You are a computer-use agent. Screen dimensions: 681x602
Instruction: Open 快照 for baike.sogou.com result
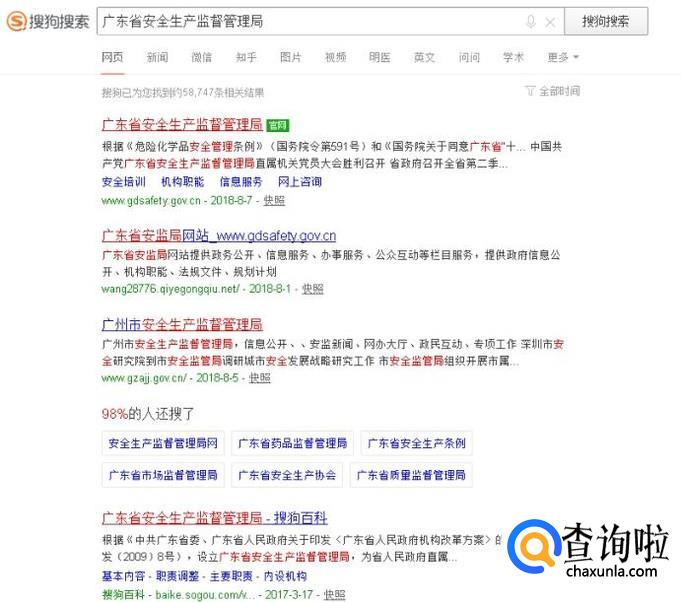[x=334, y=594]
